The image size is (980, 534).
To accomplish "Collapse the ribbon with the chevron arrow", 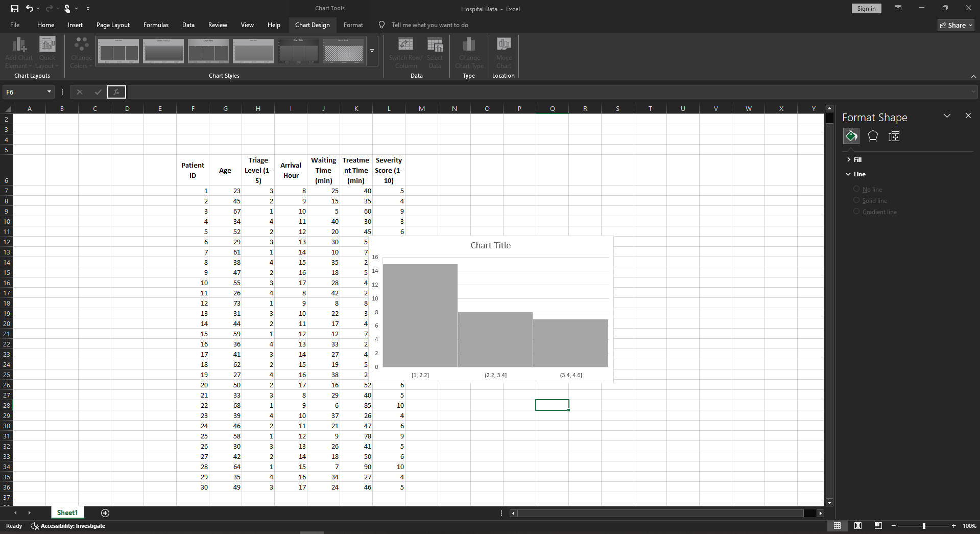I will [x=973, y=76].
